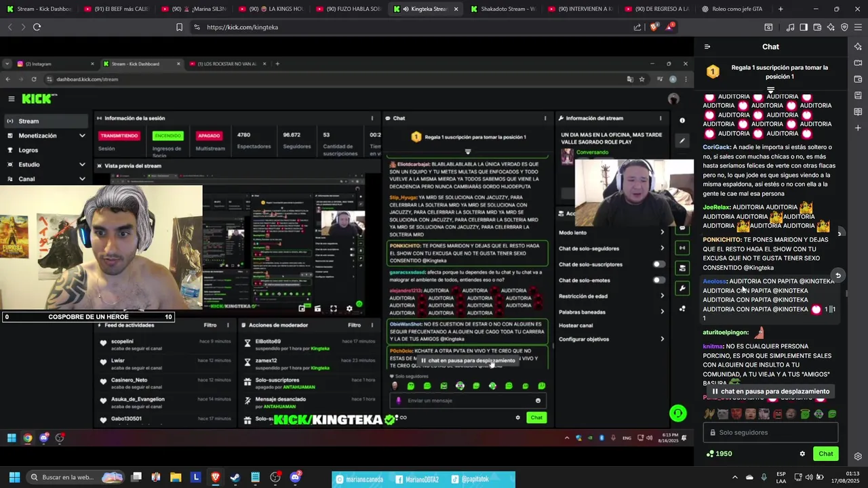Open the Palabras baneadas chevron

(x=663, y=312)
